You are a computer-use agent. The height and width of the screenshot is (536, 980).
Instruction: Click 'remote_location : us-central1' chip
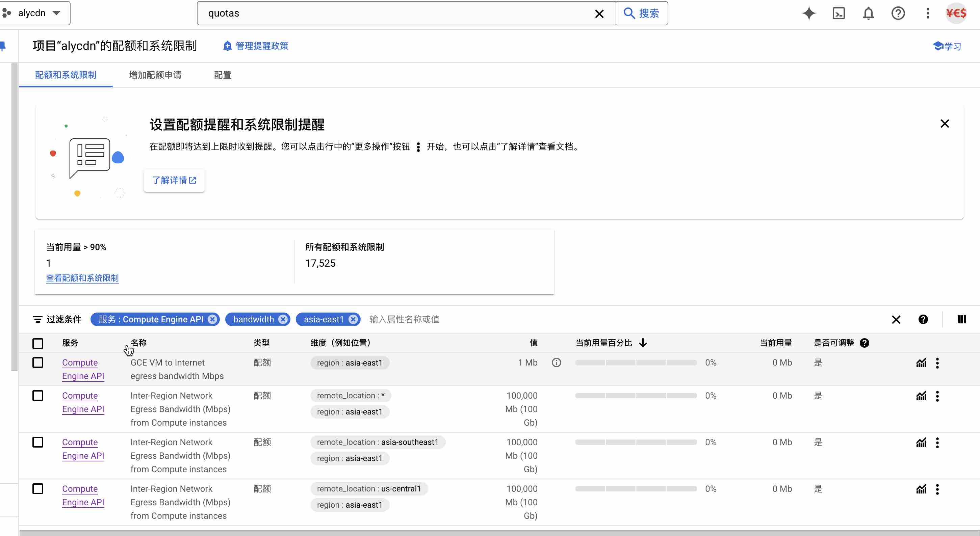point(369,489)
